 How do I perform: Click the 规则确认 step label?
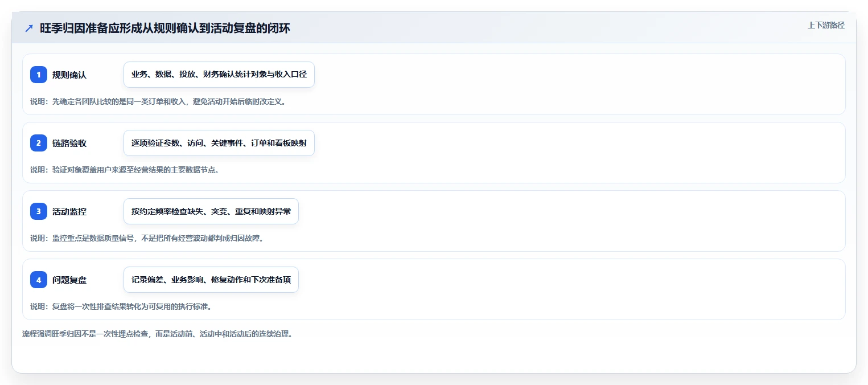[x=69, y=75]
